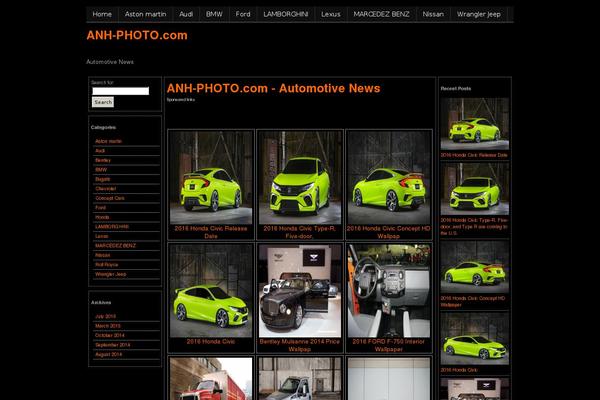Click Recent Posts link 2016 Honda Civic
The height and width of the screenshot is (400, 600).
(459, 370)
